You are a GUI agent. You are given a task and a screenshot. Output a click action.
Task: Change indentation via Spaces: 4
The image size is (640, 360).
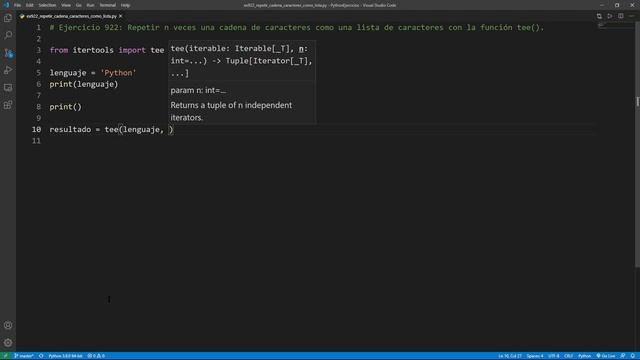click(535, 356)
